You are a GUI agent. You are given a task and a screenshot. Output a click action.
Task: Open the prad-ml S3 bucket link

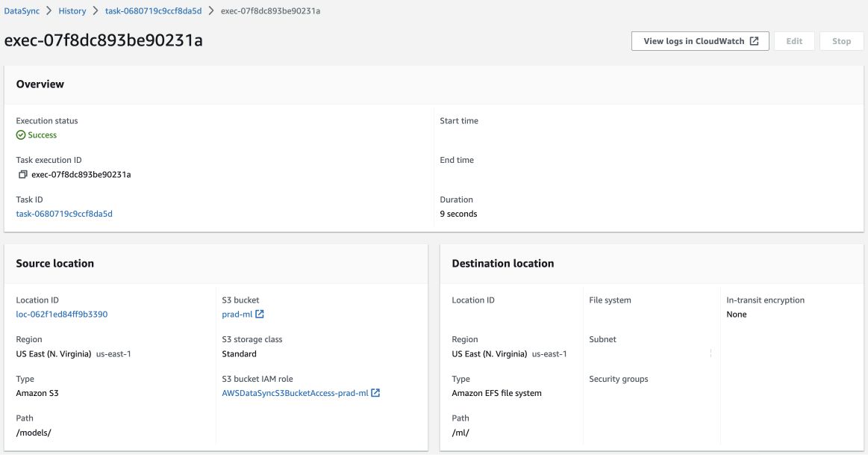click(237, 315)
